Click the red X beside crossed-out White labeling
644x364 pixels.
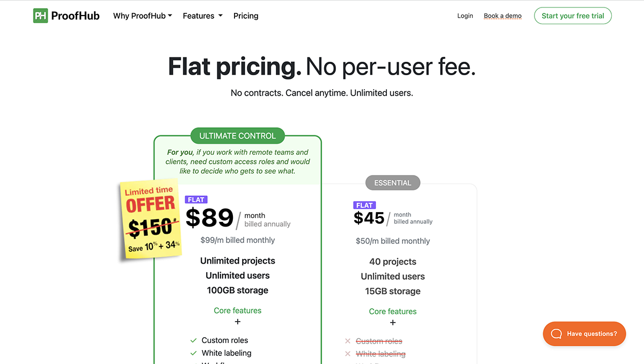point(349,354)
